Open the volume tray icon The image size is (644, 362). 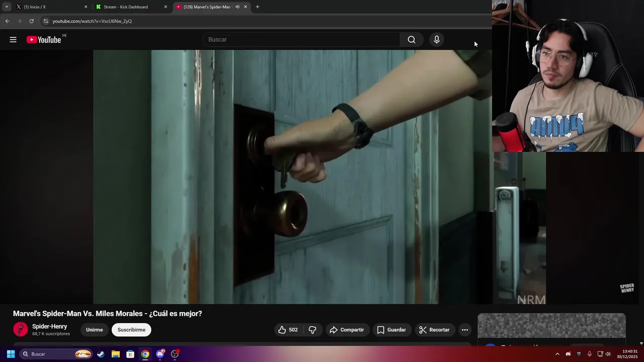coord(608,354)
